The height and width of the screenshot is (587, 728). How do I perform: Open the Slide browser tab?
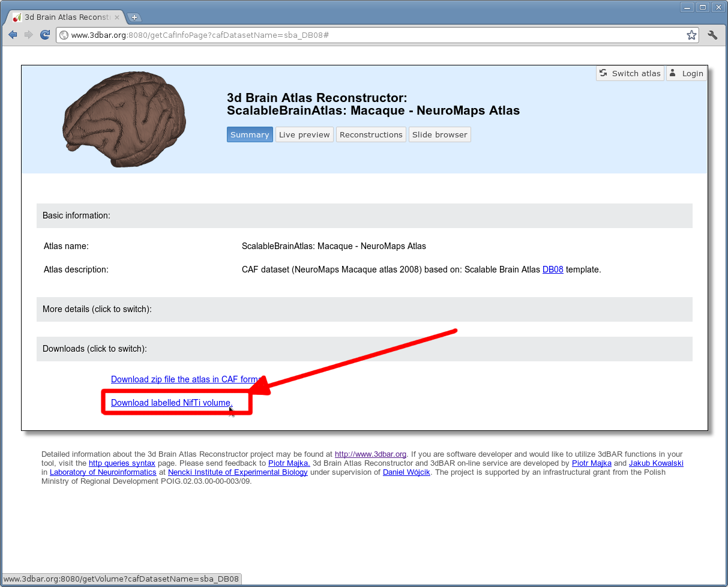pyautogui.click(x=439, y=134)
